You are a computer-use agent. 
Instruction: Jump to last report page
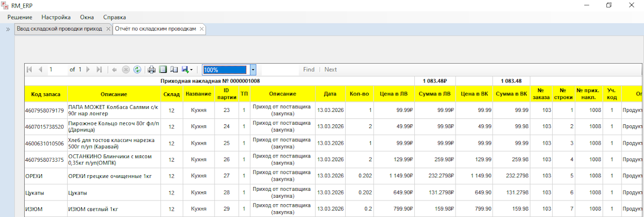click(x=99, y=70)
